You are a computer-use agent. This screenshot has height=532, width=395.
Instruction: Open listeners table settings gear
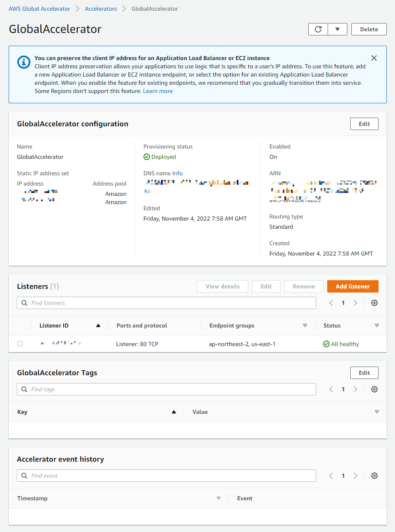click(x=374, y=303)
